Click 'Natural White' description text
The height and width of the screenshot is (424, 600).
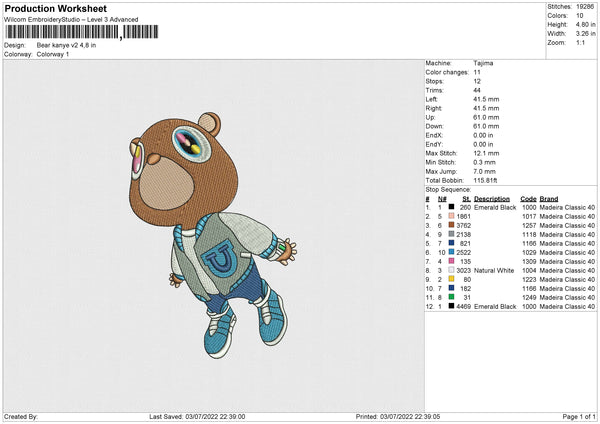coord(494,271)
